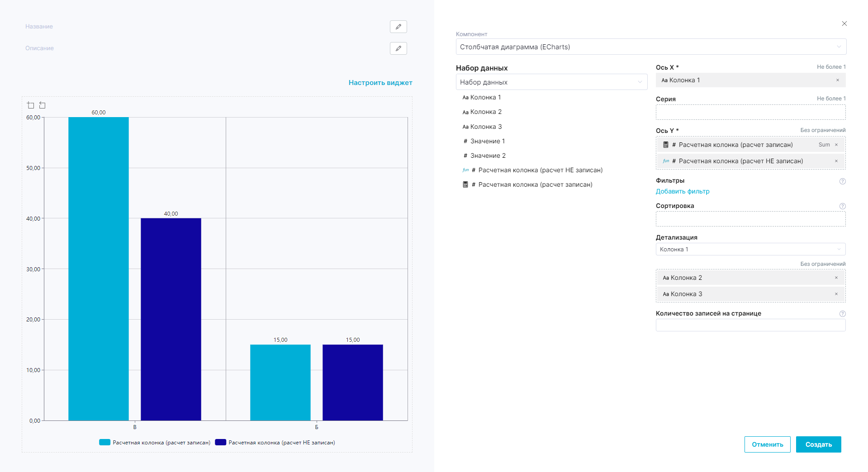Click the Sum aggregation label in Ось Y
868x472 pixels.
tap(824, 145)
